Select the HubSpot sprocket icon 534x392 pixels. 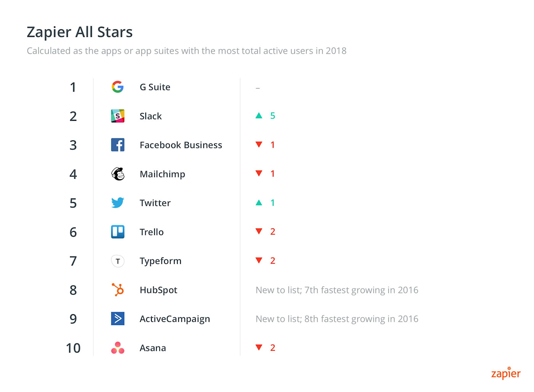[117, 290]
